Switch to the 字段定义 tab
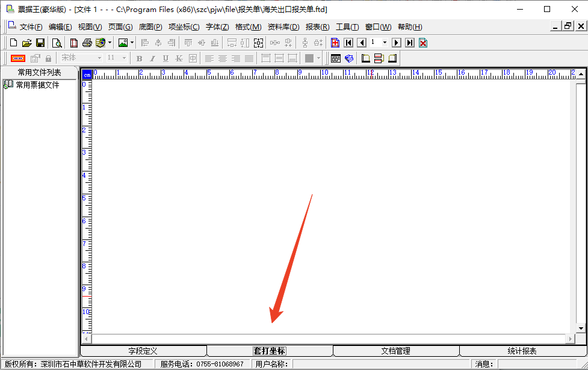The height and width of the screenshot is (370, 588). pos(143,351)
